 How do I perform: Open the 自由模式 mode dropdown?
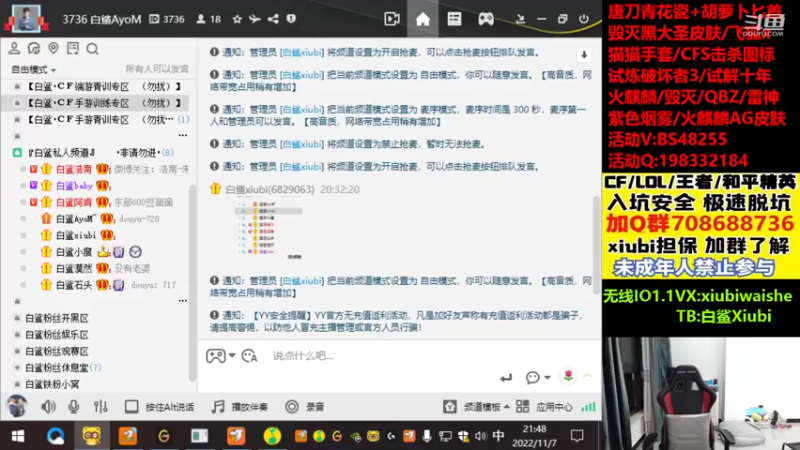click(x=33, y=69)
